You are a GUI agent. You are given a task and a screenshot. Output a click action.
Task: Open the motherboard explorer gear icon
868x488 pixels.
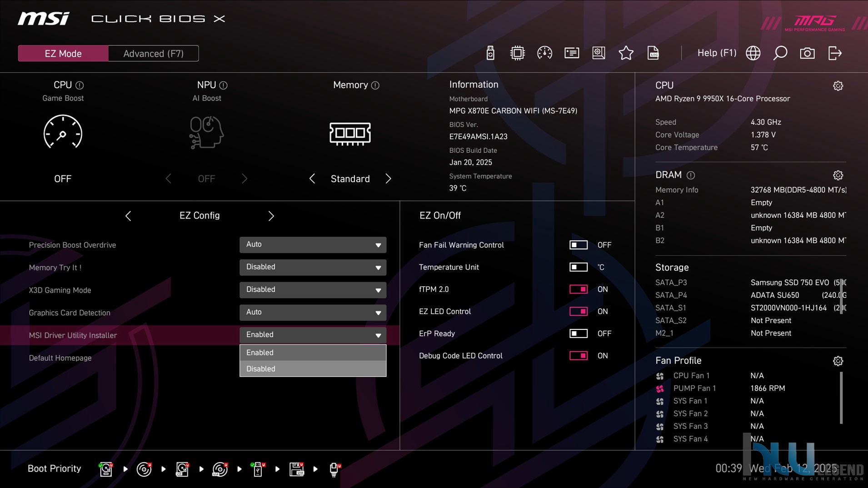click(x=599, y=53)
